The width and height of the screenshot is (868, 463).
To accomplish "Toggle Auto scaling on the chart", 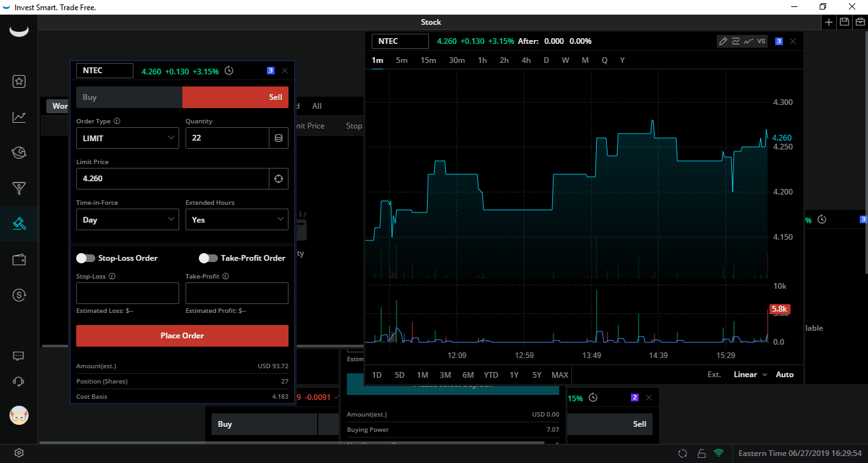I will pyautogui.click(x=785, y=374).
